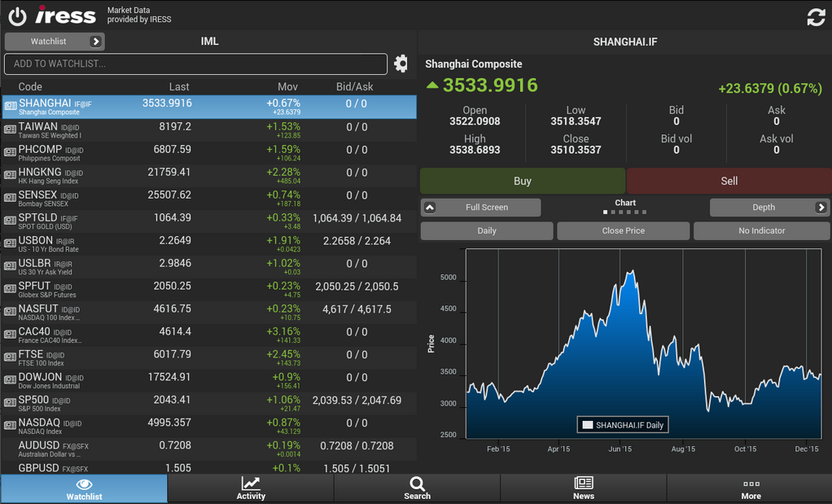Click the news icon beside HNGKNG row
Viewport: 832px width, 504px height.
[10, 174]
